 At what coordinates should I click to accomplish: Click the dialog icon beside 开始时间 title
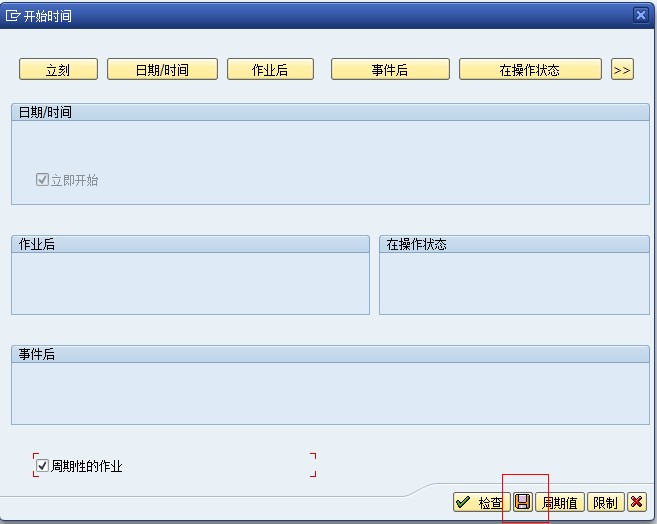pyautogui.click(x=13, y=16)
